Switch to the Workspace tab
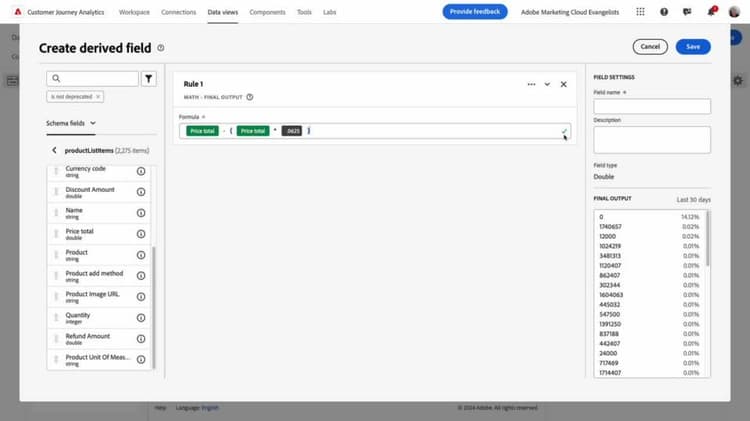This screenshot has height=421, width=750. (x=134, y=12)
